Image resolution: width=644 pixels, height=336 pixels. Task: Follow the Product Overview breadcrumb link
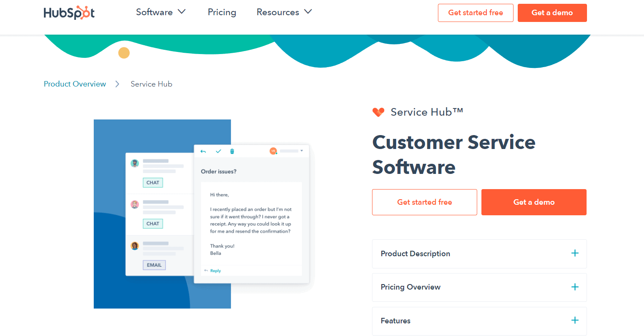[x=75, y=84]
